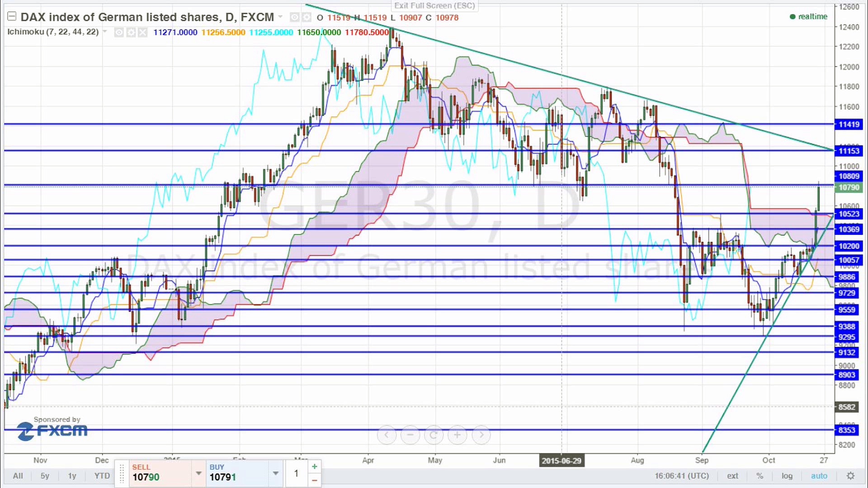868x488 pixels.
Task: Collapse the chart legend minus box
Action: click(x=12, y=17)
